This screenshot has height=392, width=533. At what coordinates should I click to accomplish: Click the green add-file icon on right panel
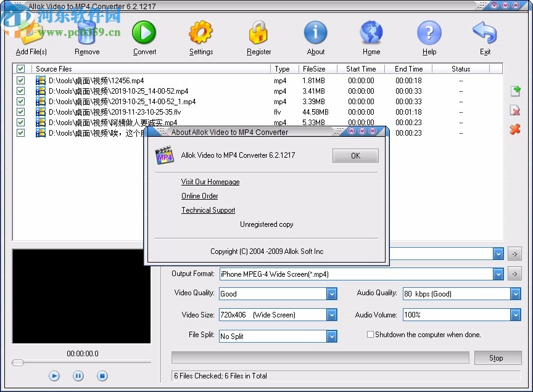tap(515, 91)
